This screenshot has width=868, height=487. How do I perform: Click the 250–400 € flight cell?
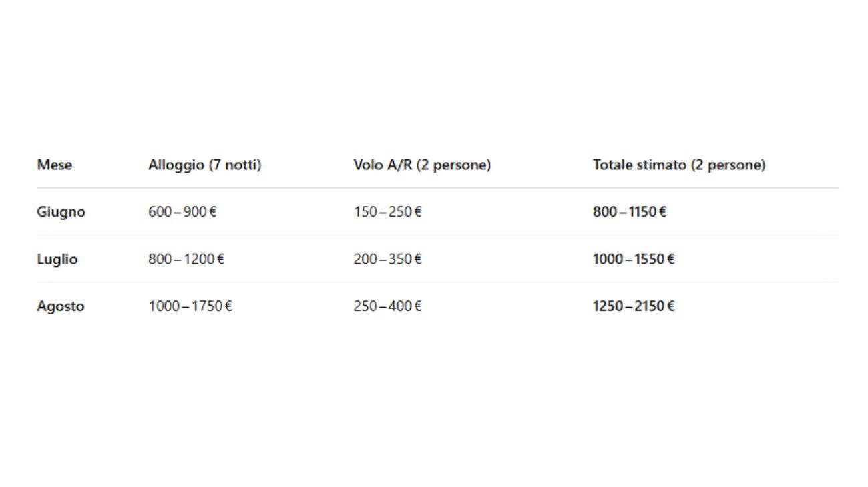[x=387, y=306]
